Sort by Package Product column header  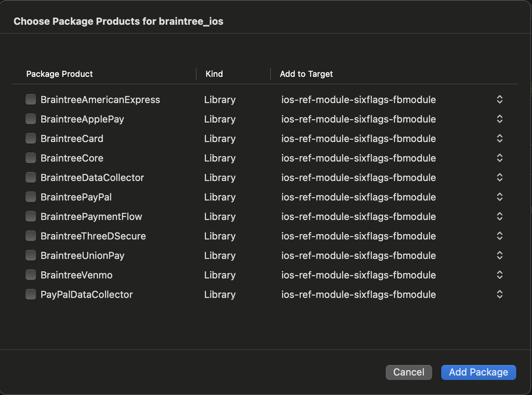point(60,74)
